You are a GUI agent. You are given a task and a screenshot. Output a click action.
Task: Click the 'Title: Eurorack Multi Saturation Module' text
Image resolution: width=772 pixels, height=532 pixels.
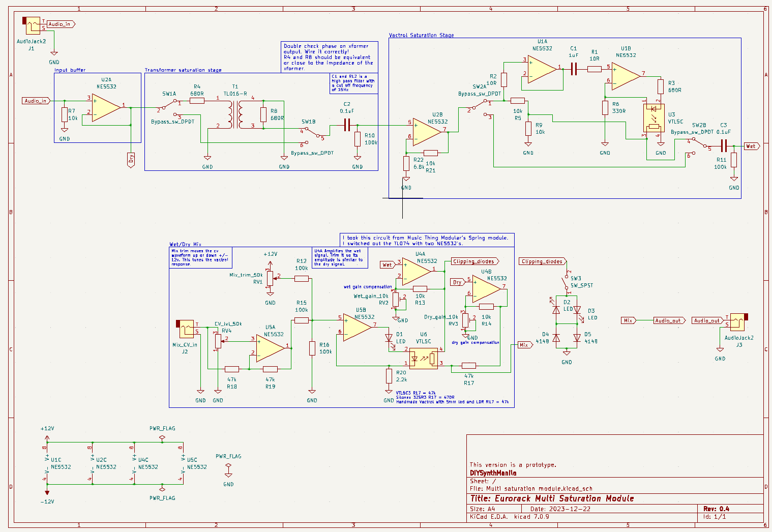pyautogui.click(x=552, y=498)
